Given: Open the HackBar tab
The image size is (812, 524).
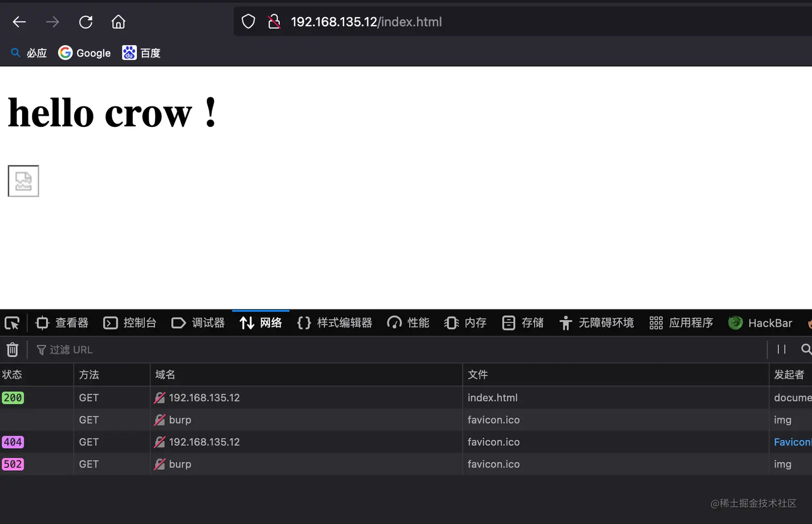Looking at the screenshot, I should point(760,323).
